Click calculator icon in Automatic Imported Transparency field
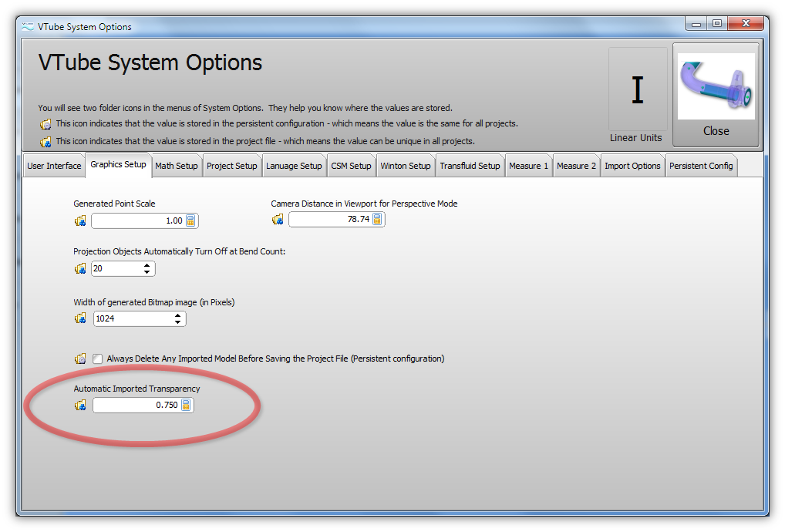This screenshot has width=785, height=532. coord(186,406)
